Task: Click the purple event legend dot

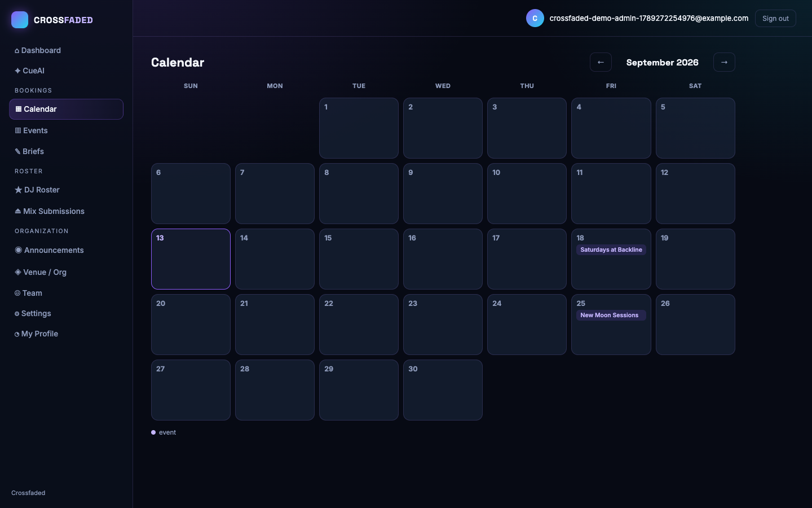Action: pyautogui.click(x=153, y=432)
